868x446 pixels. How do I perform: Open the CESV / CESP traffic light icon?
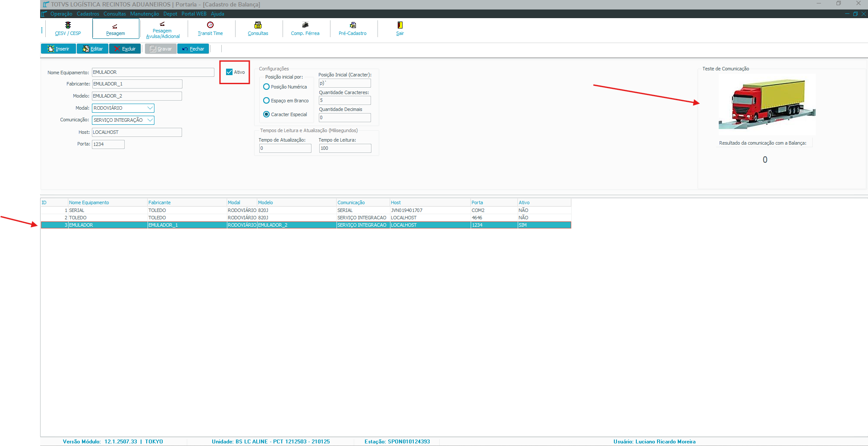click(68, 25)
